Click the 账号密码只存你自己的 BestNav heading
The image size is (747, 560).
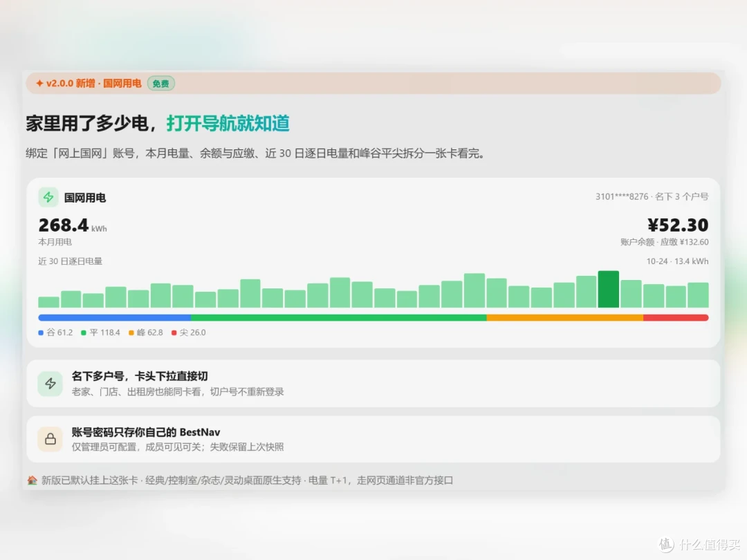(x=146, y=432)
